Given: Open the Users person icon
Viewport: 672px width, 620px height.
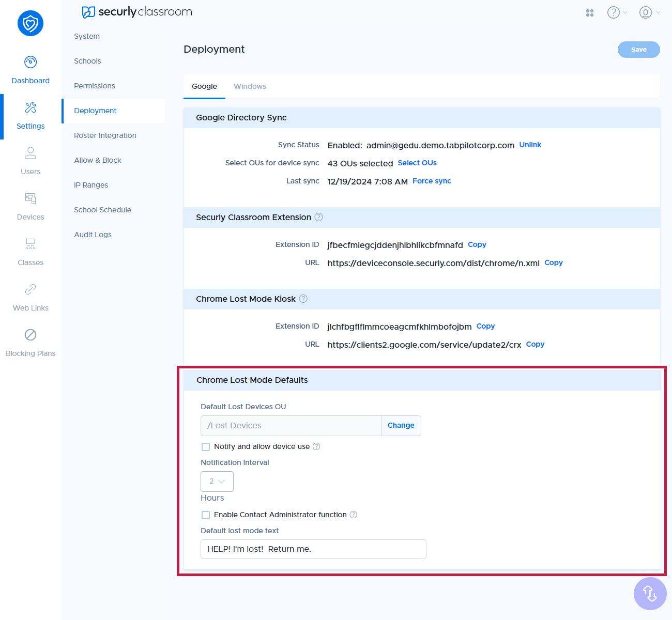Looking at the screenshot, I should [x=30, y=153].
